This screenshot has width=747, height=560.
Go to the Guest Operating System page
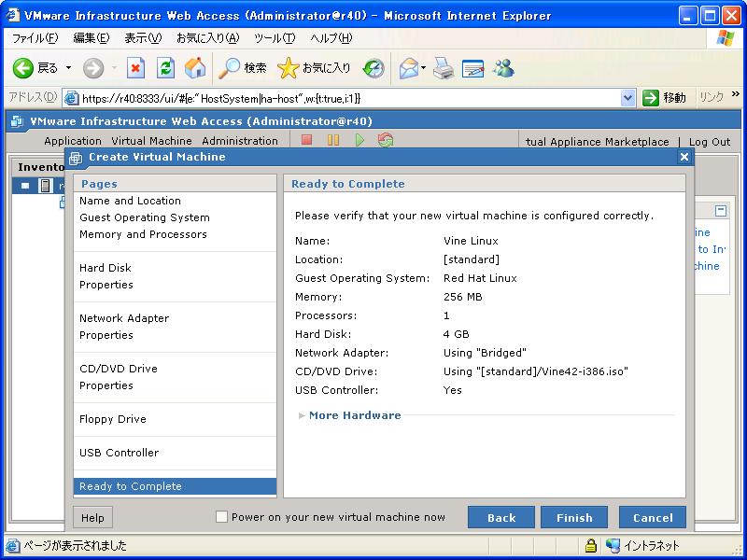[145, 217]
